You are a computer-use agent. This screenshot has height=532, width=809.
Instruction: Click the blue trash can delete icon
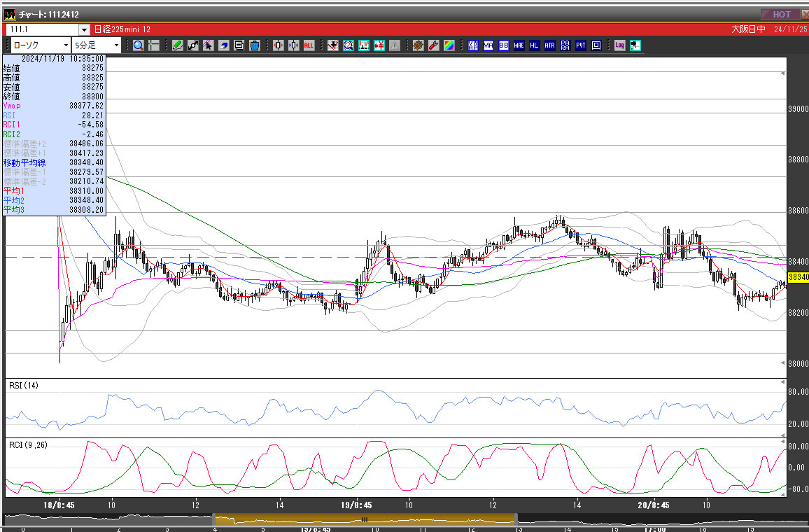click(254, 45)
